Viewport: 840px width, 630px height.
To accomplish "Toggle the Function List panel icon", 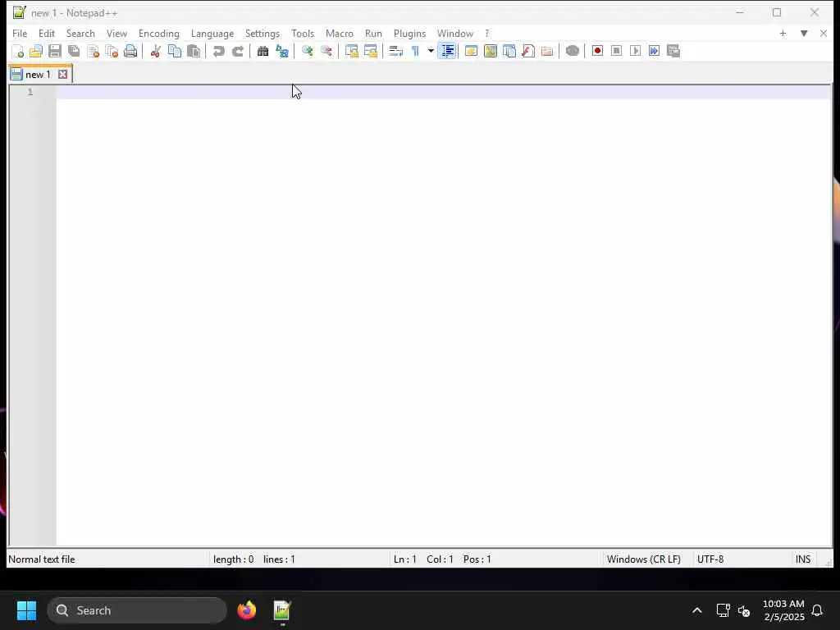I will pyautogui.click(x=528, y=51).
